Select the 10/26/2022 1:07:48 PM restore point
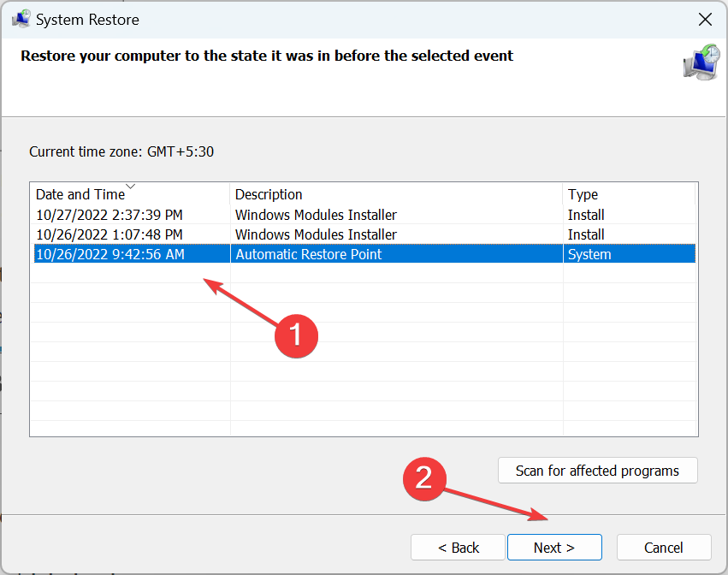 point(109,234)
